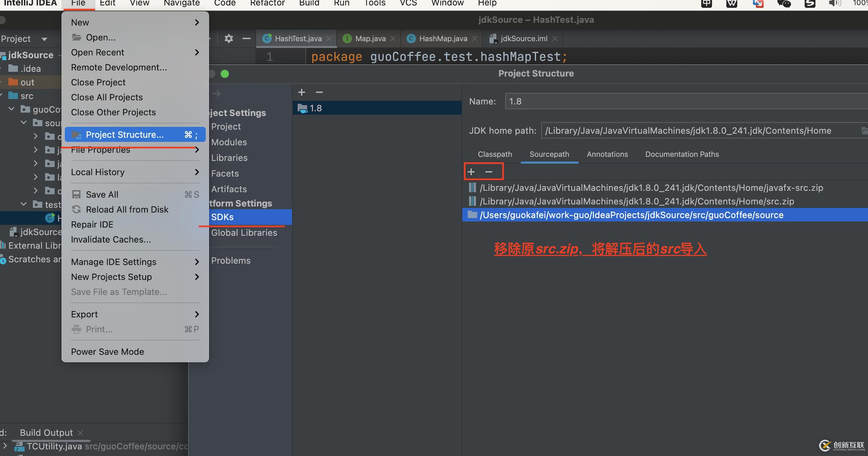Choose Open... from the File menu
Viewport: 868px width, 456px height.
pos(135,37)
